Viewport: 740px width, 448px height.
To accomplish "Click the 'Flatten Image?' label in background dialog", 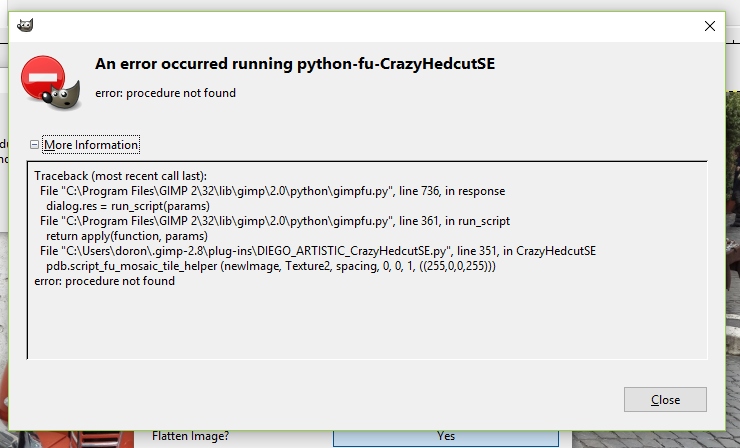I will (x=190, y=436).
